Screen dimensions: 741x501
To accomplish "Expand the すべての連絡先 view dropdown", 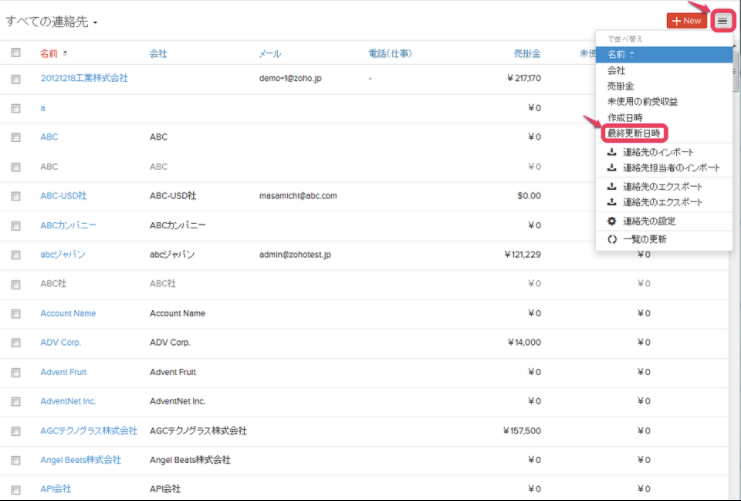I will 96,22.
